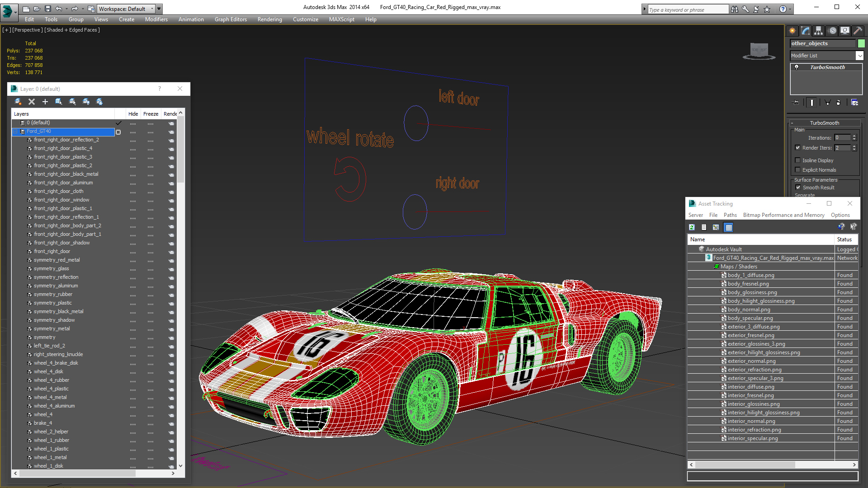The width and height of the screenshot is (868, 488).
Task: Open the Utilities hammer tab
Action: tap(858, 31)
